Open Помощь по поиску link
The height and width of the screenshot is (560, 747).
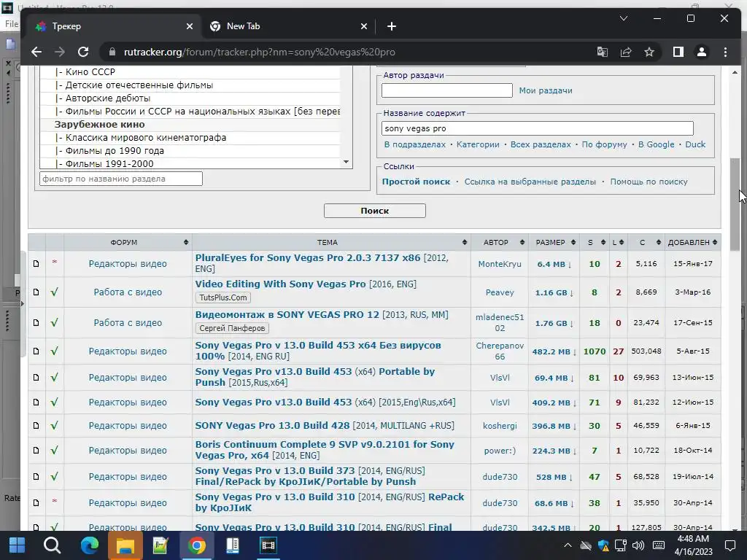(649, 182)
